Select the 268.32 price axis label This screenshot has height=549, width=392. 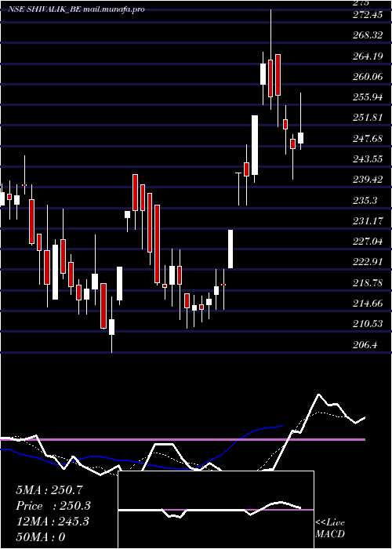(x=368, y=35)
